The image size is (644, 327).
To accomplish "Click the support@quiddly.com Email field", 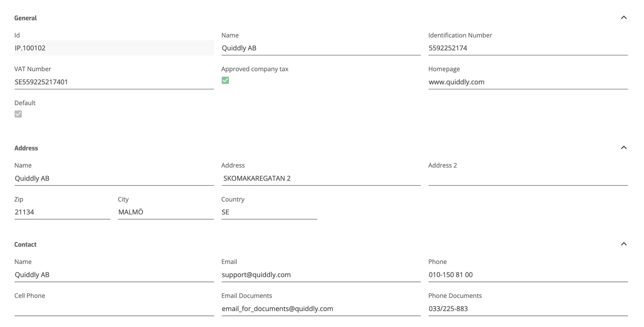I will click(321, 275).
